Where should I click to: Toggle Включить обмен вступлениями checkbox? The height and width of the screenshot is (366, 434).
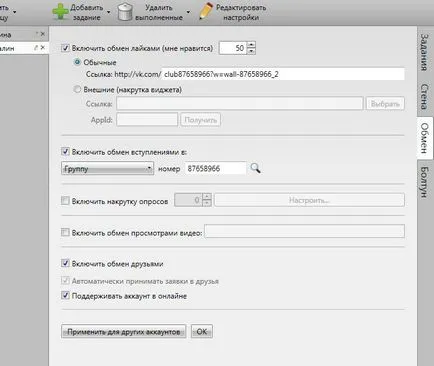pos(65,152)
